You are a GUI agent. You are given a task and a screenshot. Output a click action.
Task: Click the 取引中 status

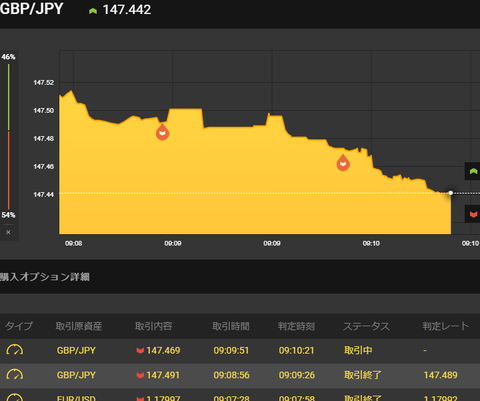(x=358, y=350)
